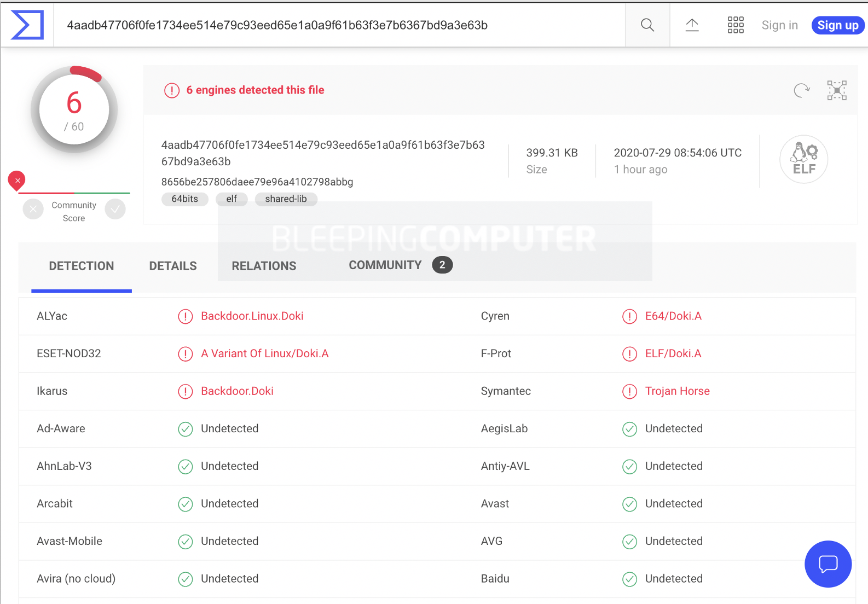Click the community score bar

[x=74, y=193]
